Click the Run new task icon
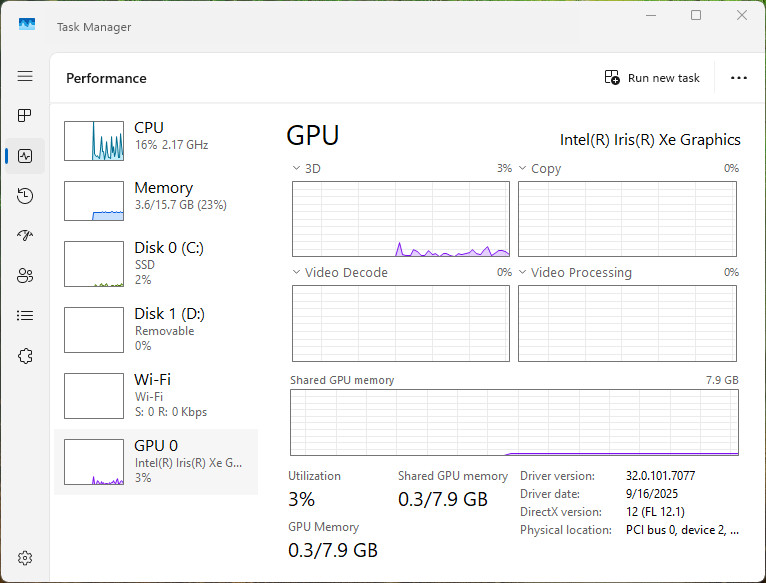Viewport: 766px width, 583px height. 612,77
